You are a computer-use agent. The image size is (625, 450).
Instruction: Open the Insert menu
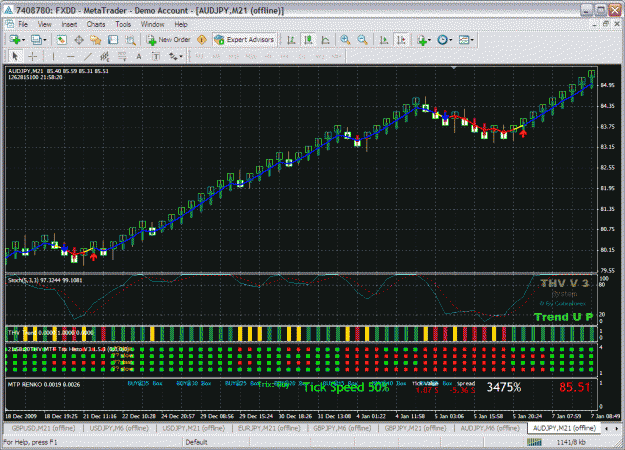(x=69, y=24)
